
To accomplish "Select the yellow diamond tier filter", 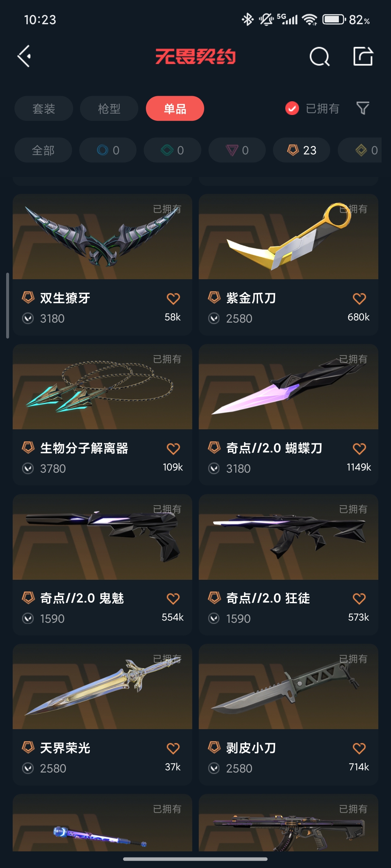I will click(360, 150).
